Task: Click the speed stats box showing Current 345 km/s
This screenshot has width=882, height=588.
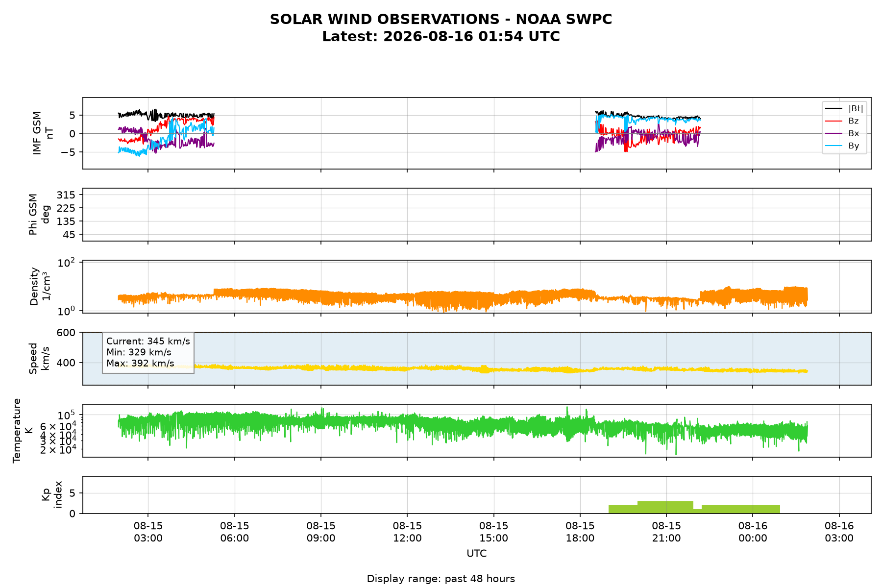Action: pos(148,352)
